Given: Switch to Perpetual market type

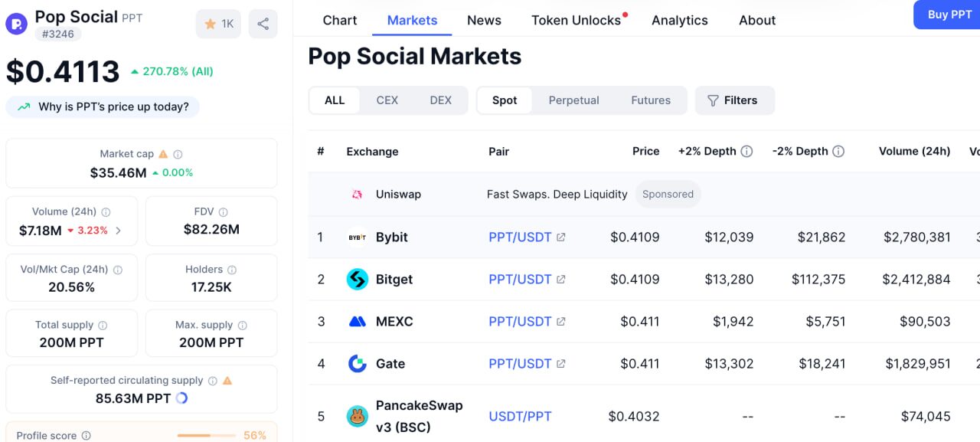Looking at the screenshot, I should 573,100.
